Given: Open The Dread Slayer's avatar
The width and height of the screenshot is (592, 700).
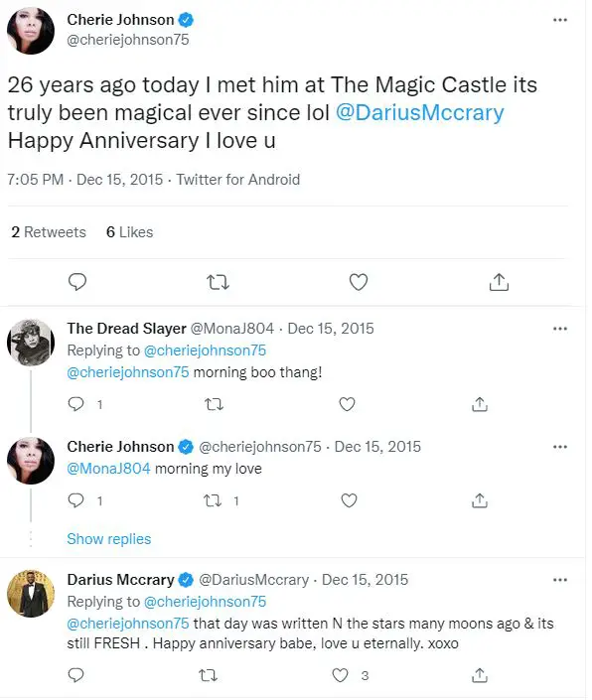Looking at the screenshot, I should [31, 343].
